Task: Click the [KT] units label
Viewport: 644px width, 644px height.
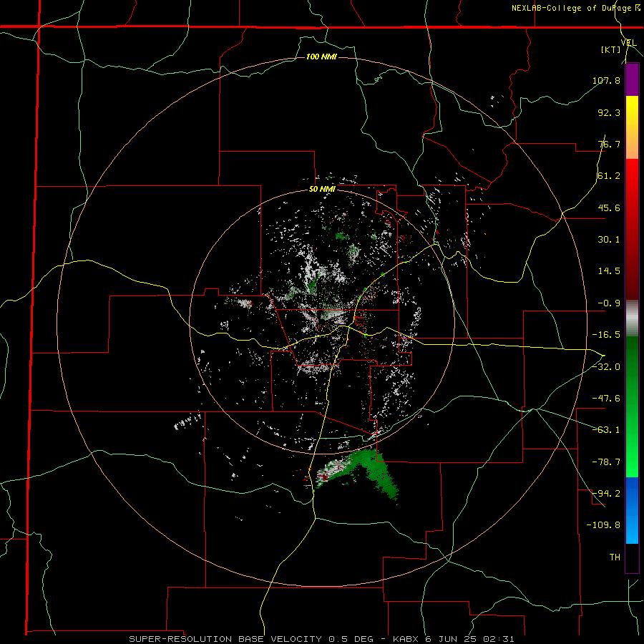Action: pos(611,49)
